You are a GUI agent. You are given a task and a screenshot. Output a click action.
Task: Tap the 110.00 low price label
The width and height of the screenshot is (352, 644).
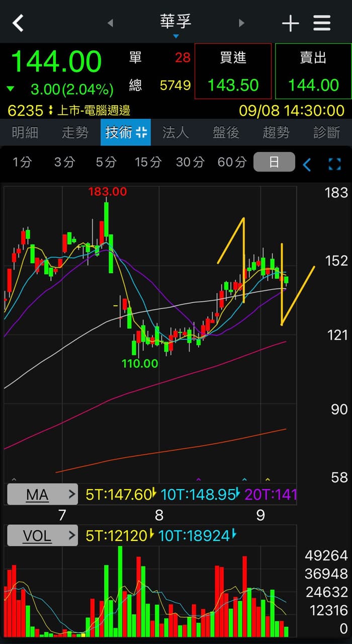[140, 363]
